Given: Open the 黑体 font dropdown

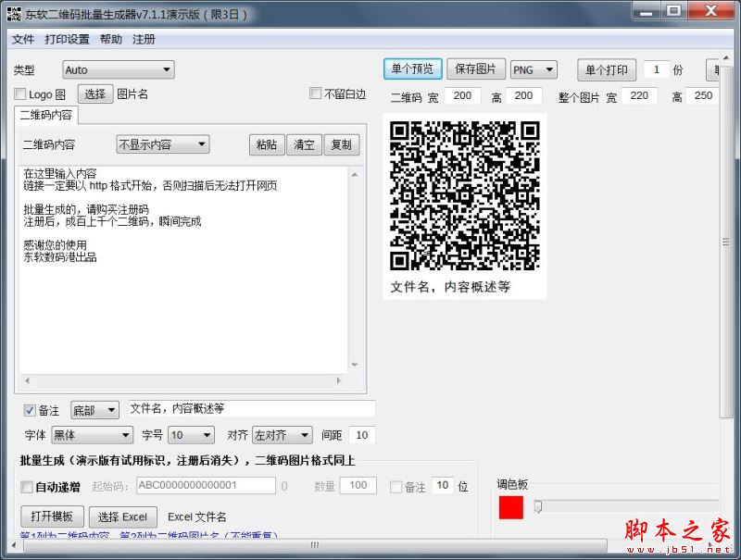Looking at the screenshot, I should tap(92, 435).
